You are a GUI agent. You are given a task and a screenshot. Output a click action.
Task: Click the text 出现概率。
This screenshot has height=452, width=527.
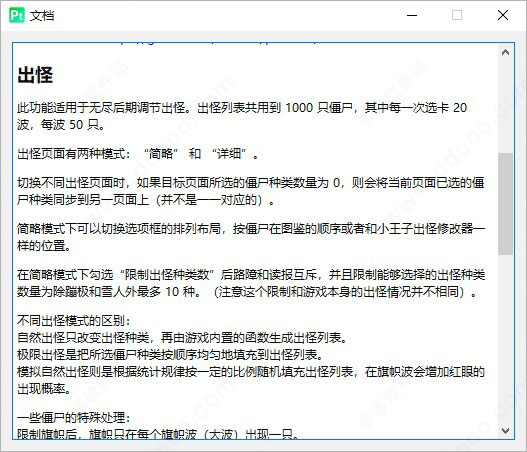pos(44,389)
